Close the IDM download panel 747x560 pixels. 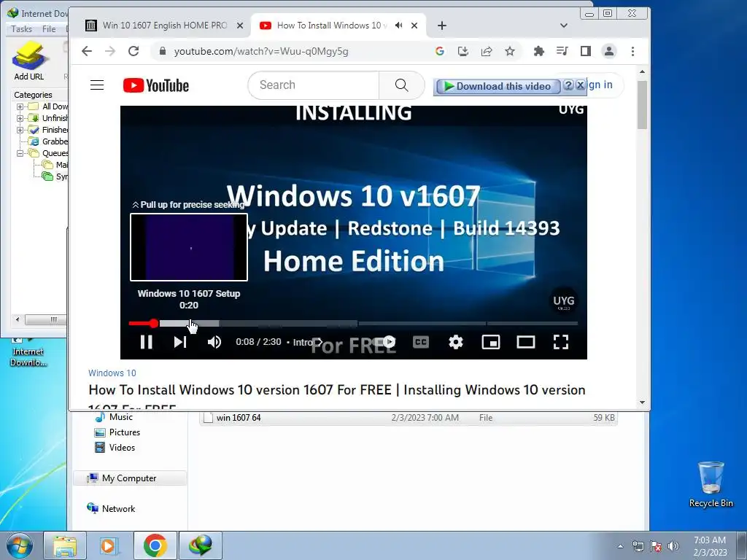[580, 85]
